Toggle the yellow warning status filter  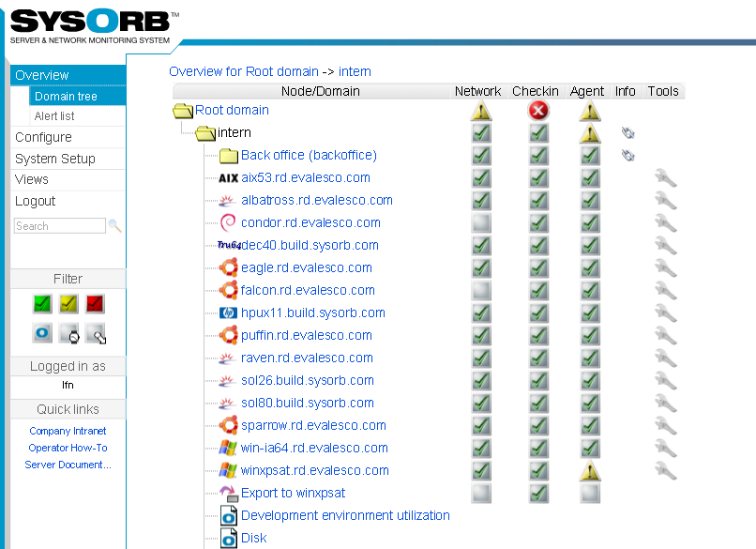point(68,304)
